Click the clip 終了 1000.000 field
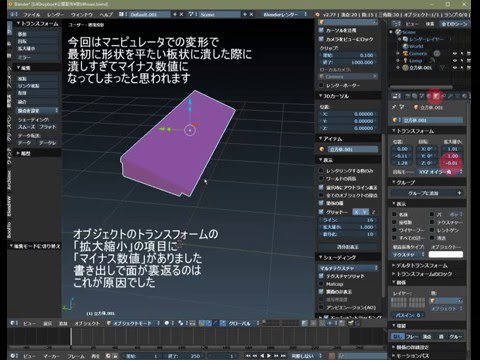The width and height of the screenshot is (480, 360). [x=348, y=62]
